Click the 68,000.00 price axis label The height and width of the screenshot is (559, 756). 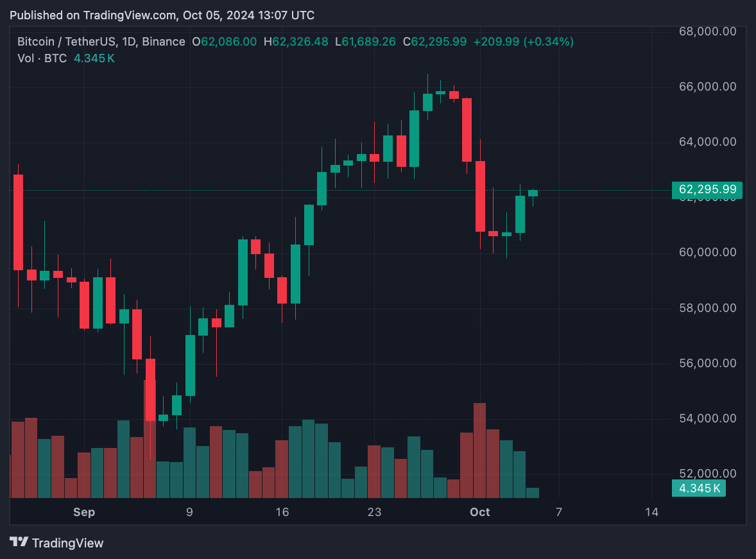tap(707, 31)
